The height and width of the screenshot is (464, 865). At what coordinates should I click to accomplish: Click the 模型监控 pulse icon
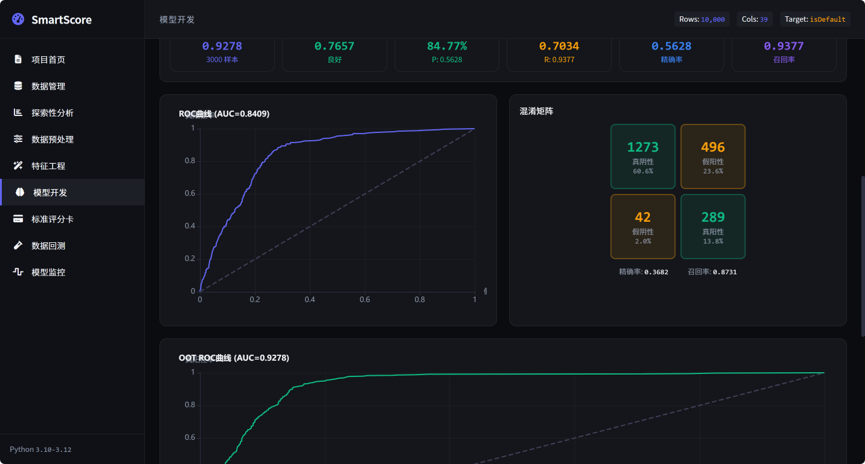(18, 271)
